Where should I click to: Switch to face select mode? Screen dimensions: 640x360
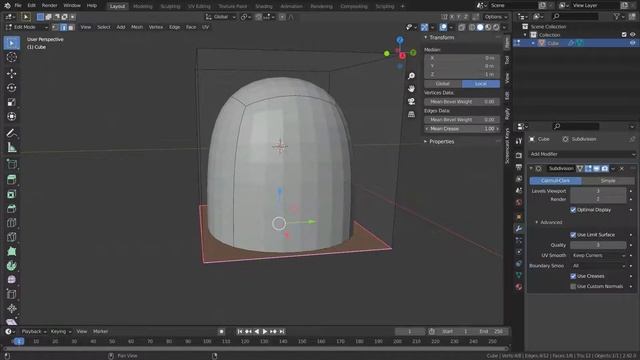point(71,27)
